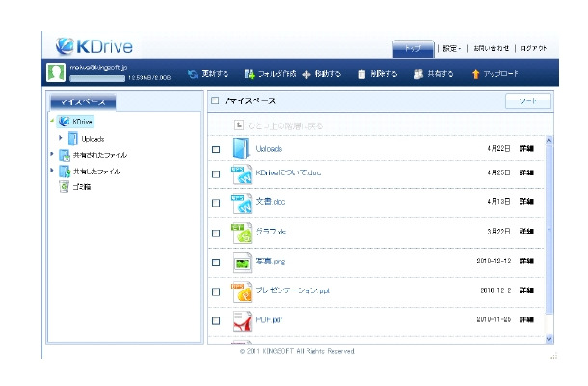Click the KDrive logo in the header
Screen dimensions: 588x386
coord(94,46)
